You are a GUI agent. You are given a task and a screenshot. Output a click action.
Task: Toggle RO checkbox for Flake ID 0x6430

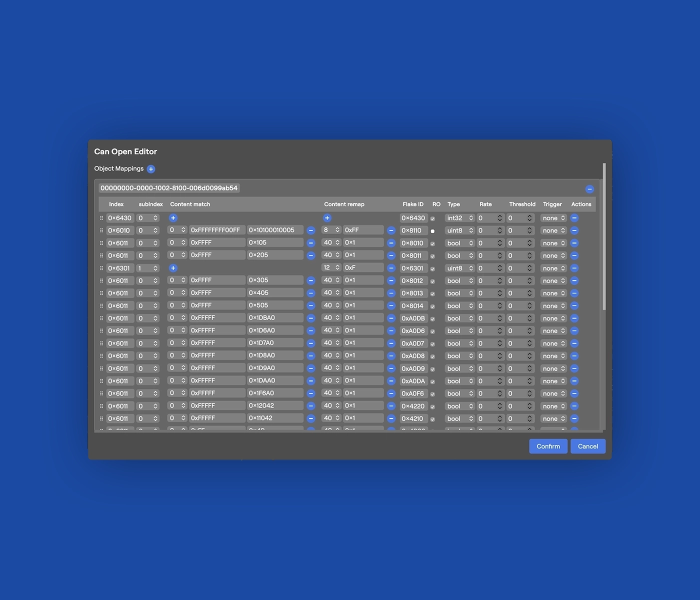(x=432, y=218)
